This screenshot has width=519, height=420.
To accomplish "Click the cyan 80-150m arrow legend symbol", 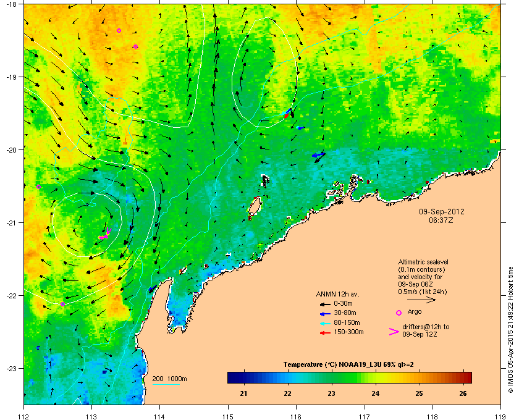I will point(325,323).
